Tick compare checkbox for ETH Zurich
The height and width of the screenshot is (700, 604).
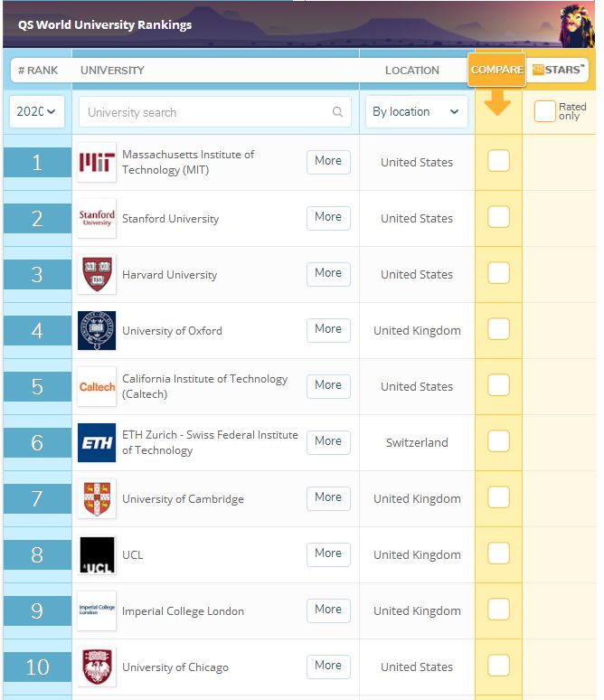pyautogui.click(x=498, y=441)
